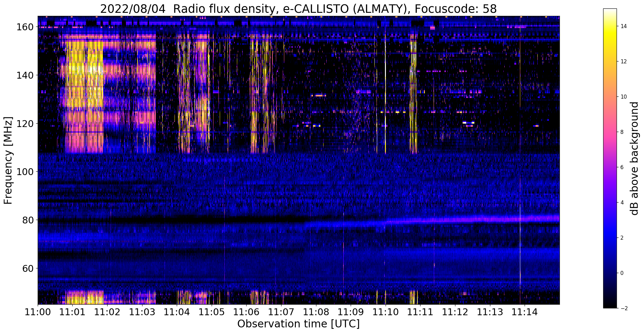Click the 'Frequency [MHz]' y-axis label
644x333 pixels.
point(8,160)
